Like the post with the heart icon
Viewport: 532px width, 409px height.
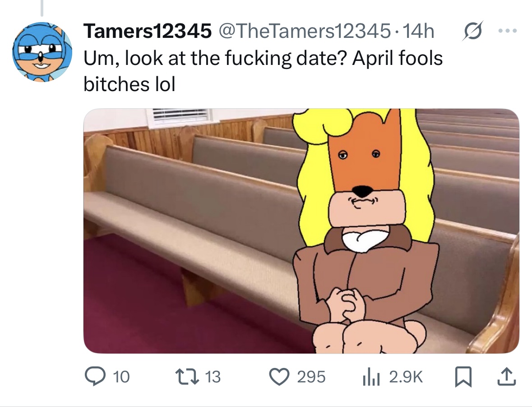pos(279,377)
